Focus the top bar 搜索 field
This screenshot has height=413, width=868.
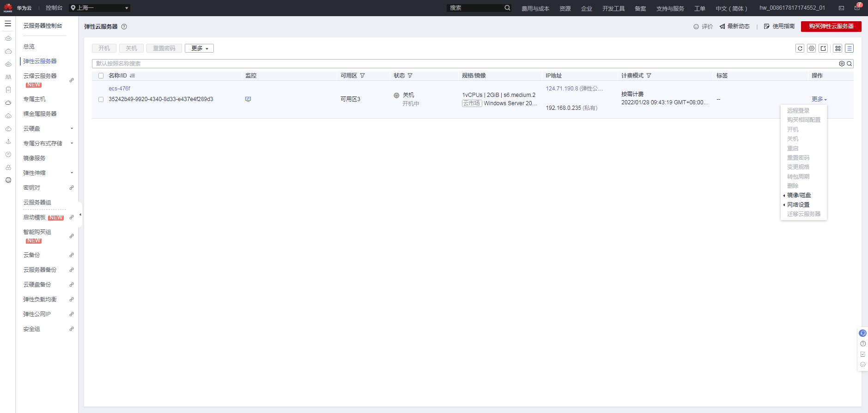[x=475, y=8]
